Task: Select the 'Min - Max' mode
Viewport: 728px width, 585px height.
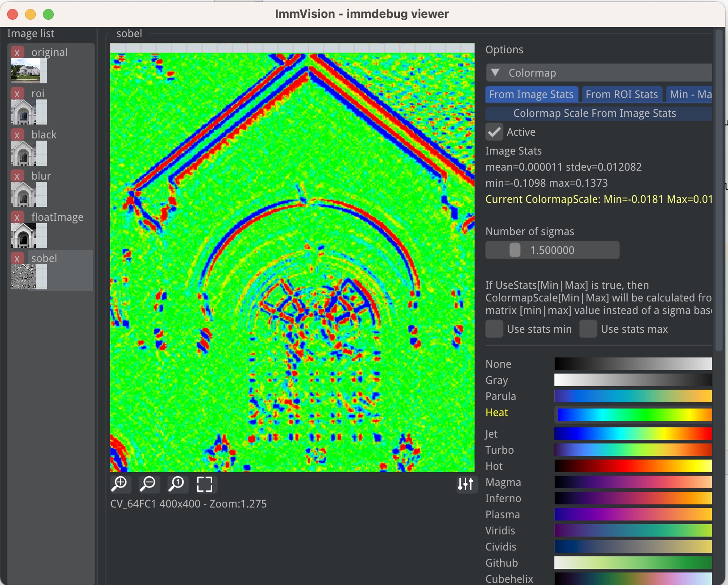Action: [689, 94]
